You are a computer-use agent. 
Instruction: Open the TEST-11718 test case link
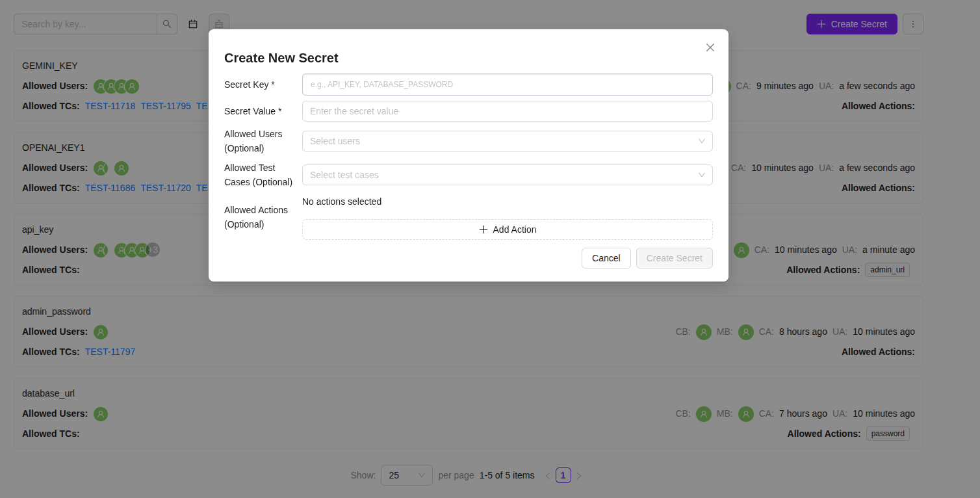[110, 106]
